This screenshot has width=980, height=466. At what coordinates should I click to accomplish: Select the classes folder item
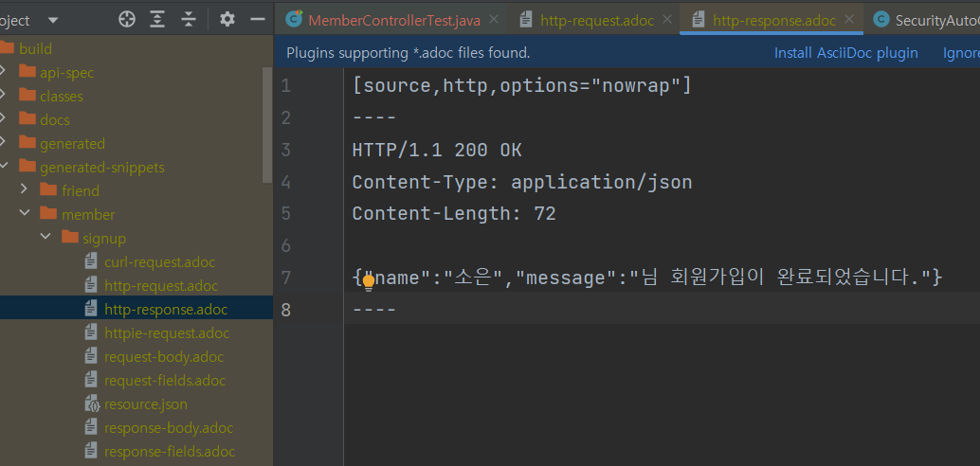(x=62, y=97)
